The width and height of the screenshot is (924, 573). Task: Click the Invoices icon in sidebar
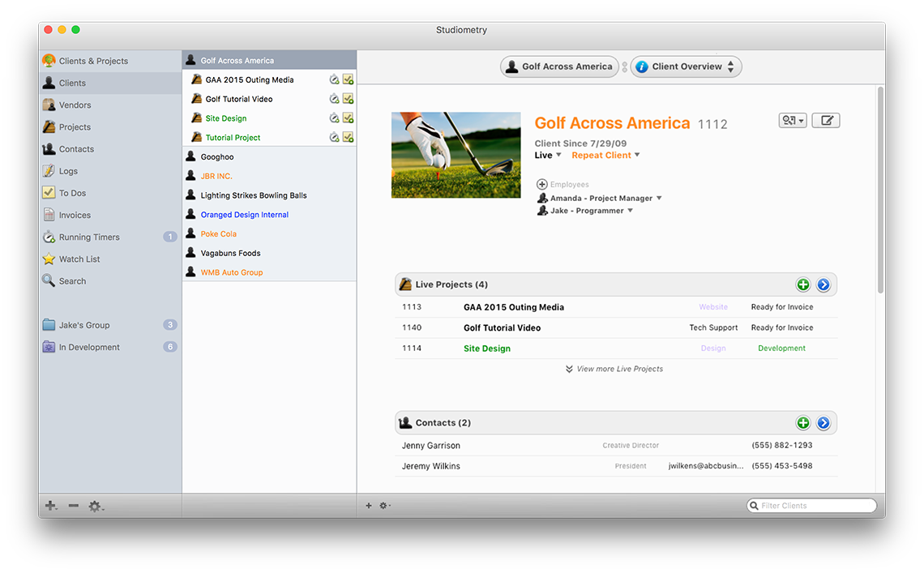[x=49, y=215]
